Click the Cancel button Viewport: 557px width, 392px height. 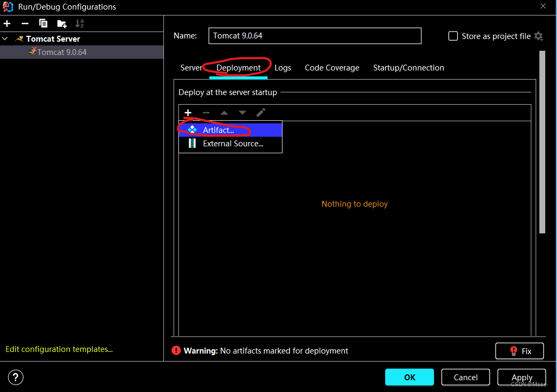(x=465, y=377)
